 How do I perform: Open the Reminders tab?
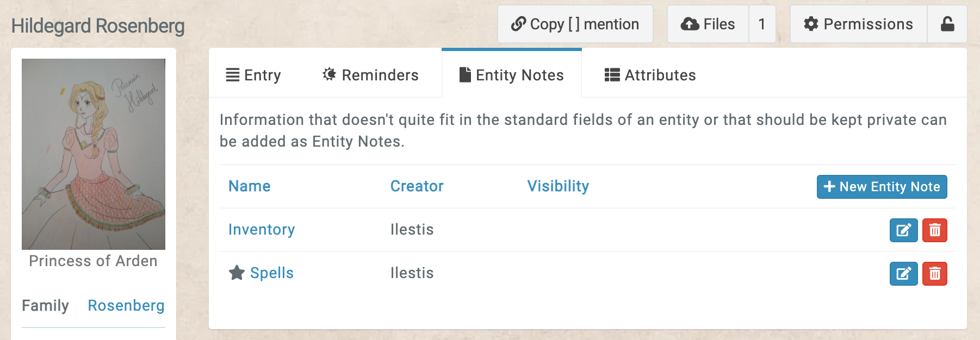coord(370,75)
